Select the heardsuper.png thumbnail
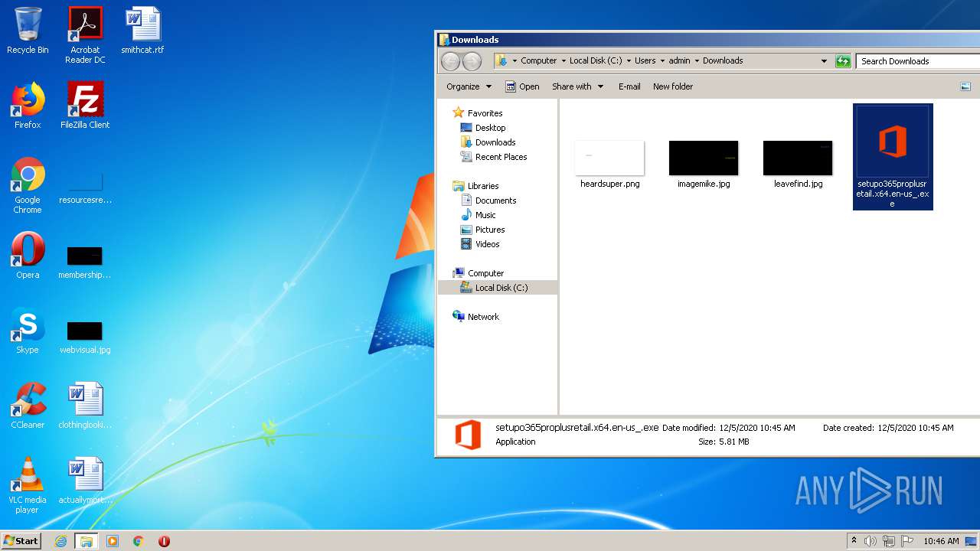Image resolution: width=980 pixels, height=551 pixels. click(x=609, y=164)
